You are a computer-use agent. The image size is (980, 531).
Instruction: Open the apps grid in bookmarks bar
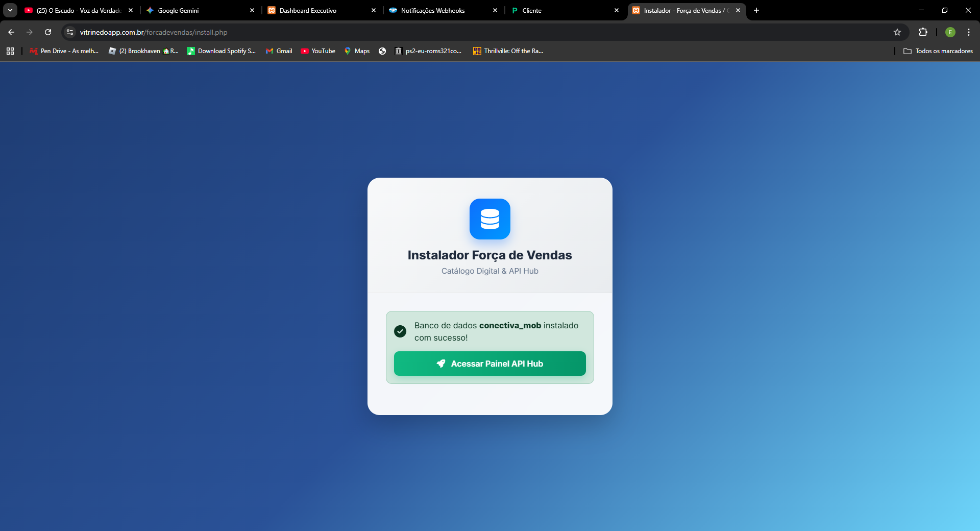click(10, 51)
